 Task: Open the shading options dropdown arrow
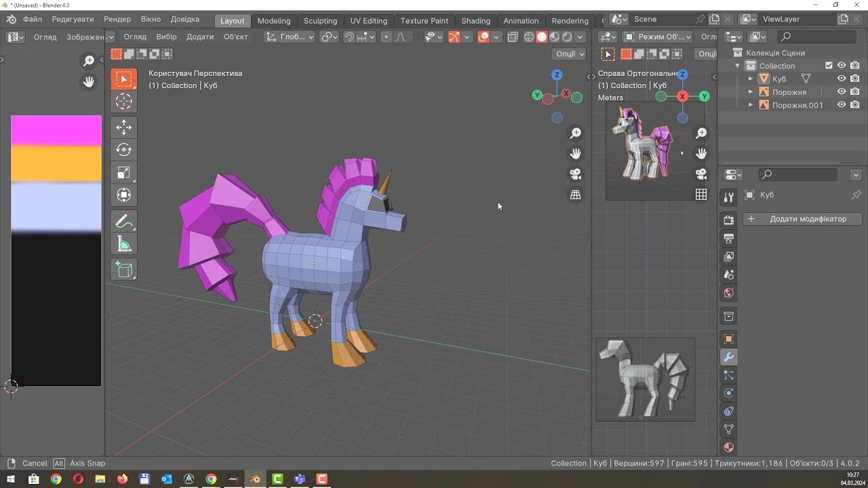pos(580,37)
